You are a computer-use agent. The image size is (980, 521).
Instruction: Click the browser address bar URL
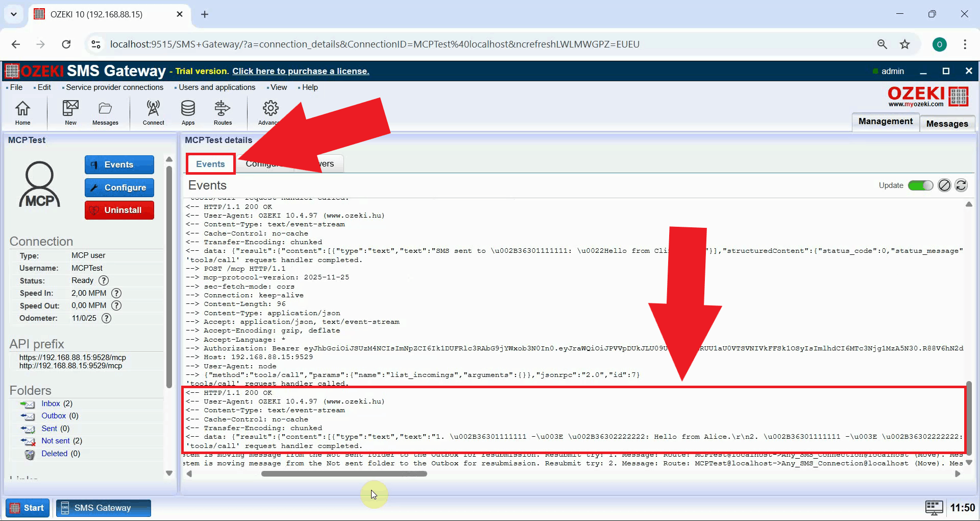point(375,44)
